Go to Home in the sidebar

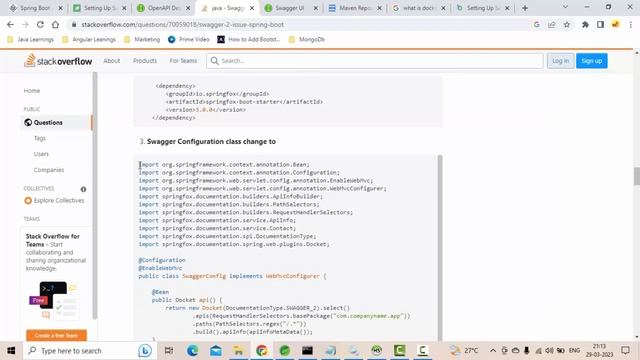32,91
